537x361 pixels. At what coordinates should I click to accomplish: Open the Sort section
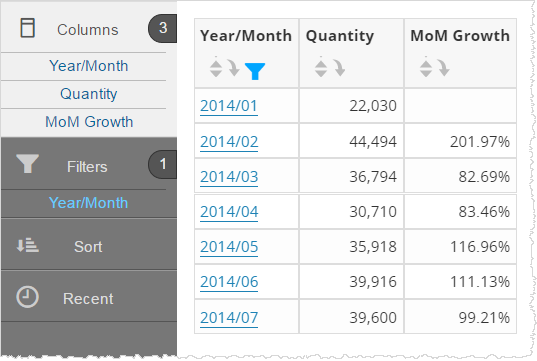point(88,247)
